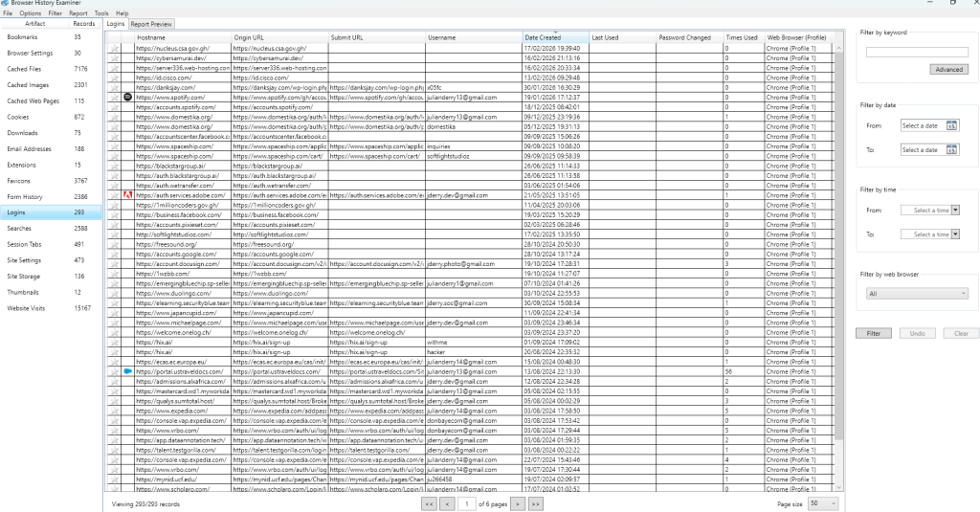Jump to the first page of results
Screen dimensions: 980x512
[429, 502]
